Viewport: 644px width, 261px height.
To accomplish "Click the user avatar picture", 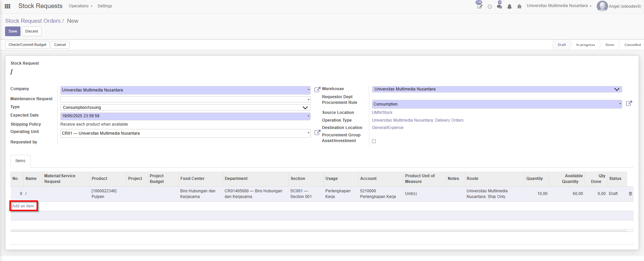I will click(x=602, y=6).
